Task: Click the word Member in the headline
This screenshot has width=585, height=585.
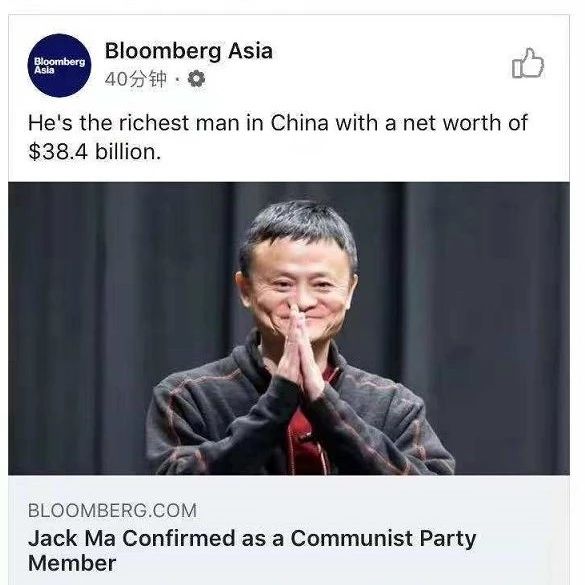Action: 72,563
